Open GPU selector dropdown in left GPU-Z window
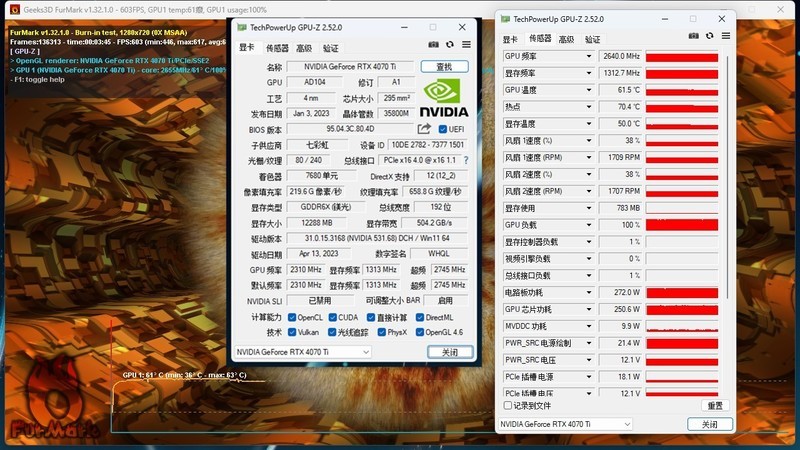 [x=303, y=352]
